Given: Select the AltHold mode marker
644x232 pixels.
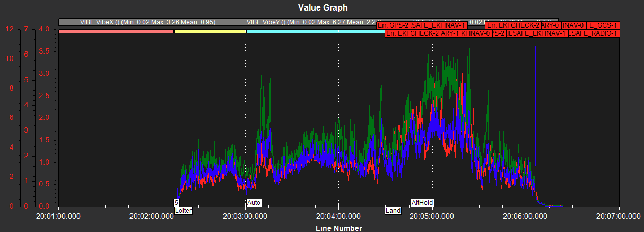Looking at the screenshot, I should (422, 203).
